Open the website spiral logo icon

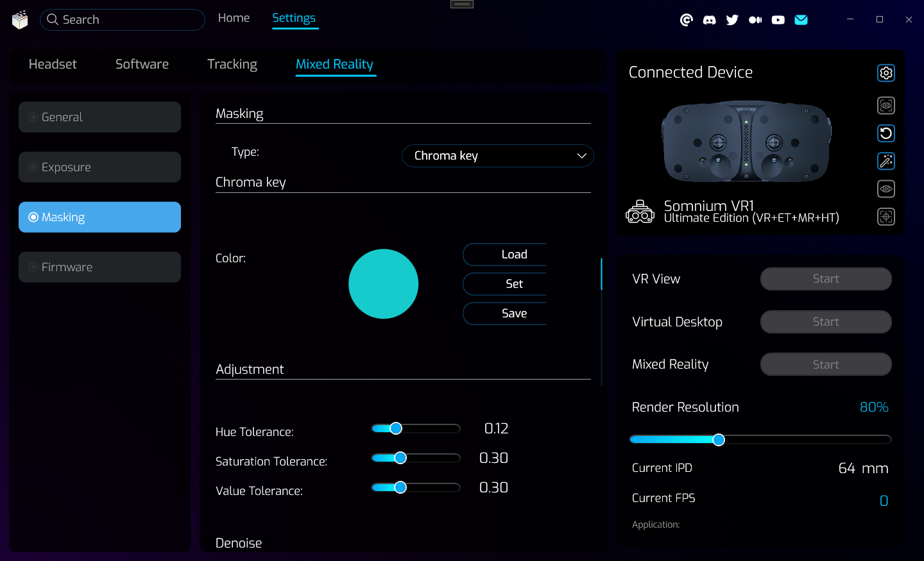pyautogui.click(x=687, y=20)
